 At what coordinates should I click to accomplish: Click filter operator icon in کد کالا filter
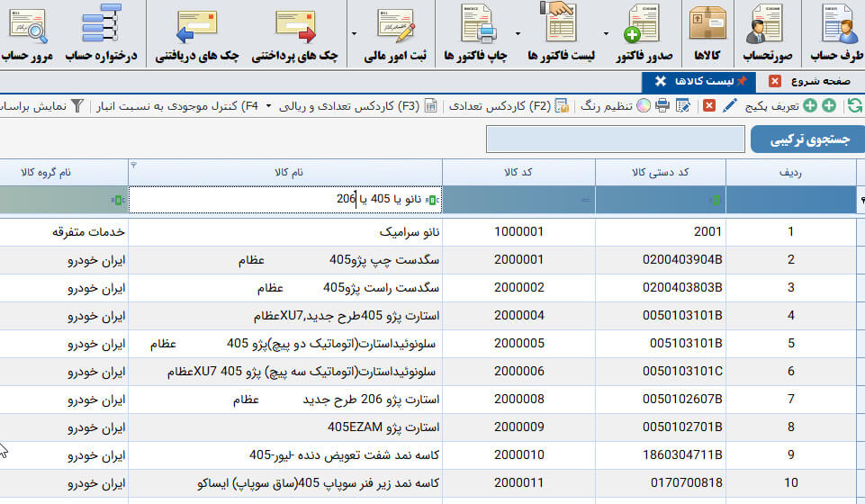point(585,200)
